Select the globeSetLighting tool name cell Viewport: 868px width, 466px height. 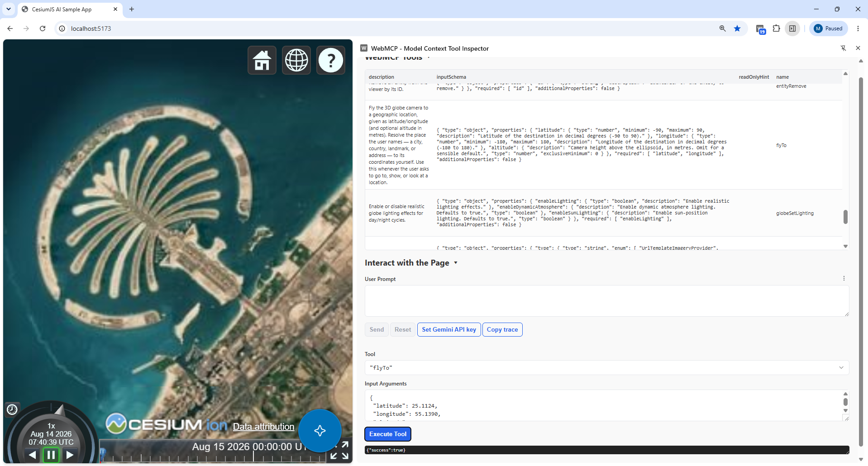pyautogui.click(x=795, y=213)
